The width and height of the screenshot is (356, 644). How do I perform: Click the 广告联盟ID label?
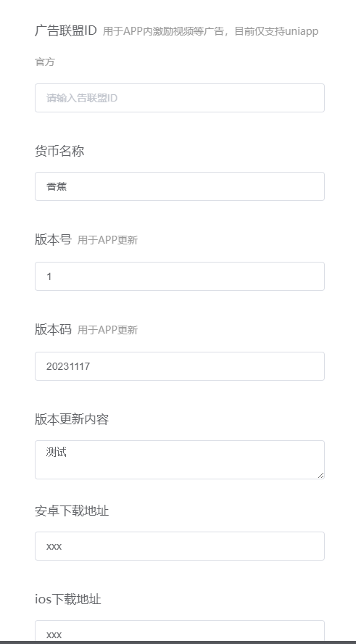pos(66,30)
